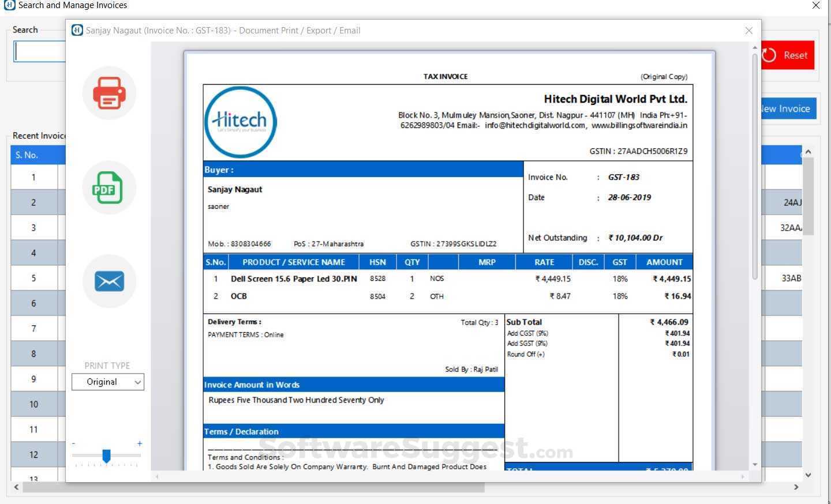Click the preview vertical scrollbar up arrow

[x=755, y=47]
